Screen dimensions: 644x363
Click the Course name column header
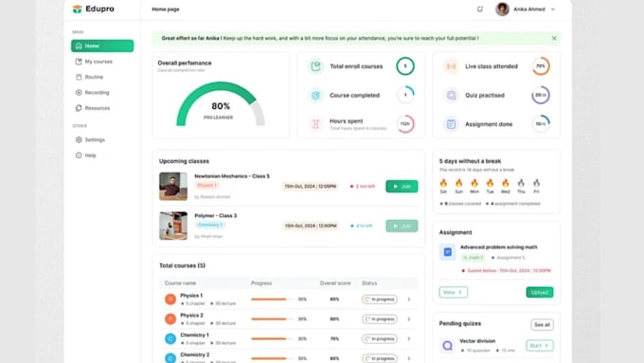(180, 283)
